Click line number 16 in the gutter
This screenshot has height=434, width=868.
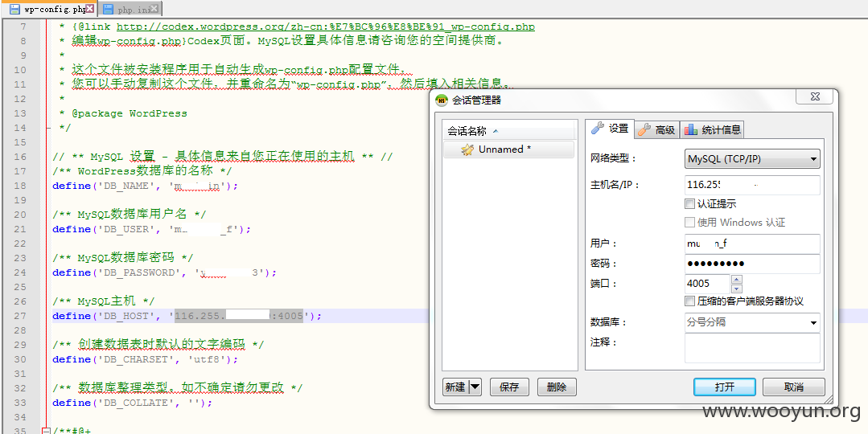point(20,157)
